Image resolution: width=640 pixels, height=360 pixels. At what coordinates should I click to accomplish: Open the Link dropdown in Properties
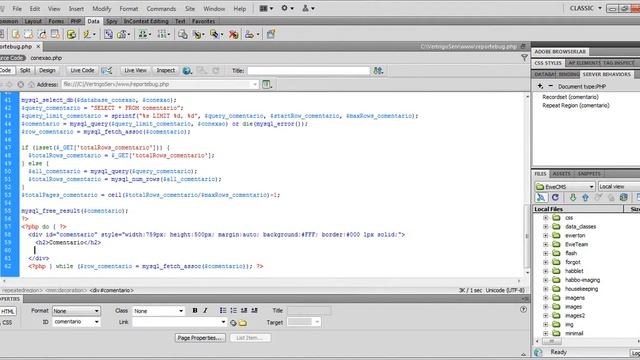tap(179, 322)
